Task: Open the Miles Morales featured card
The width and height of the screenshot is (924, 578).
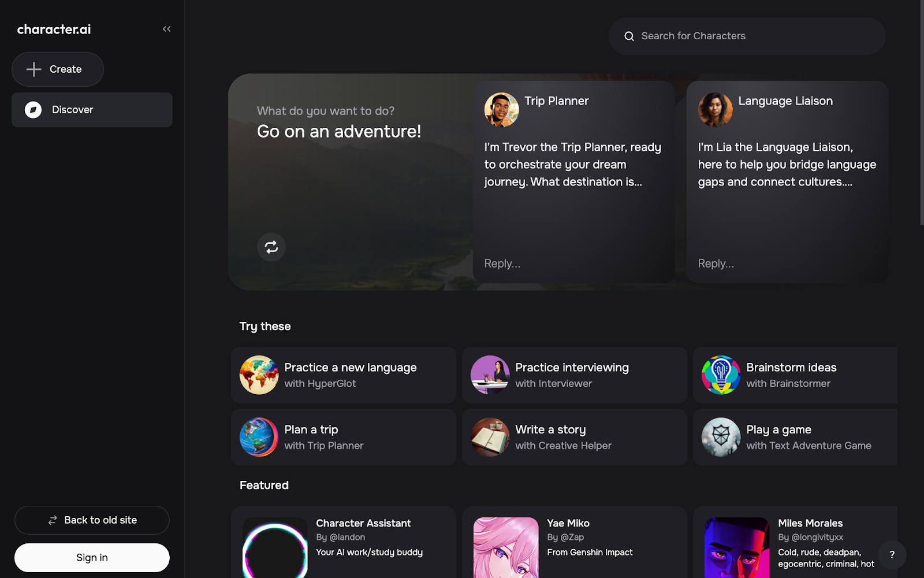Action: pyautogui.click(x=795, y=542)
